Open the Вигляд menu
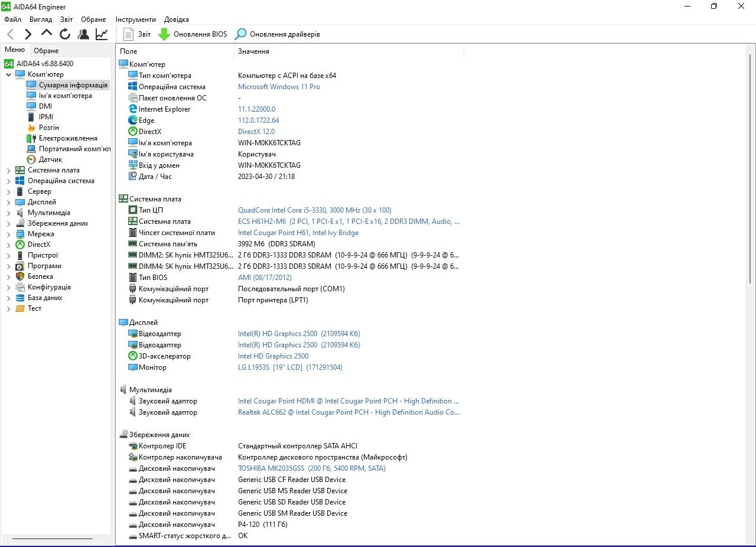 point(41,19)
